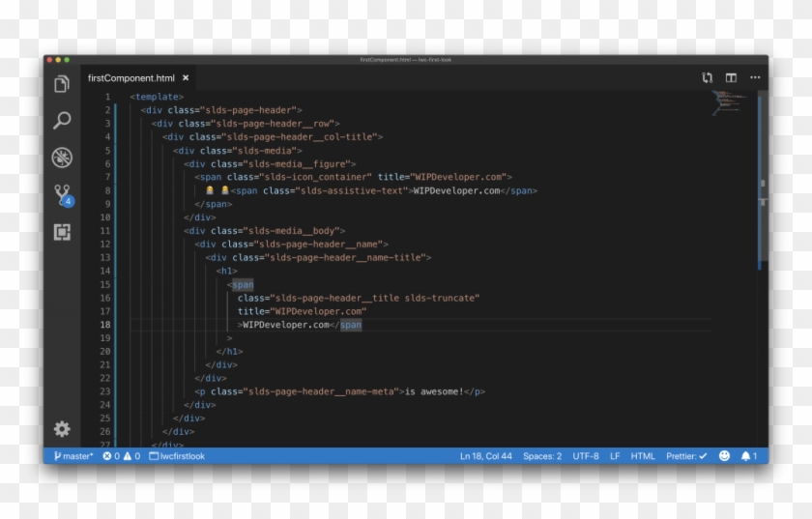Open notifications bell in status bar
Viewport: 812px width, 519px height.
(x=749, y=456)
